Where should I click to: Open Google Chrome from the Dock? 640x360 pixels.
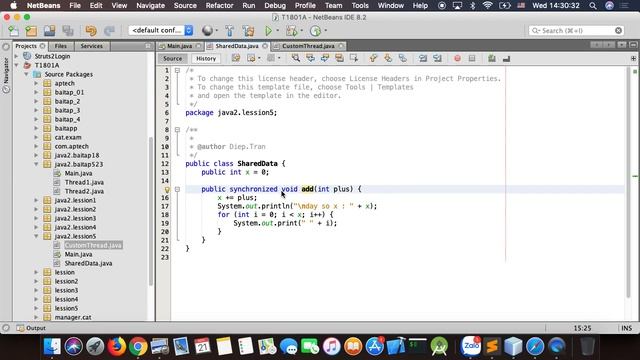138,347
